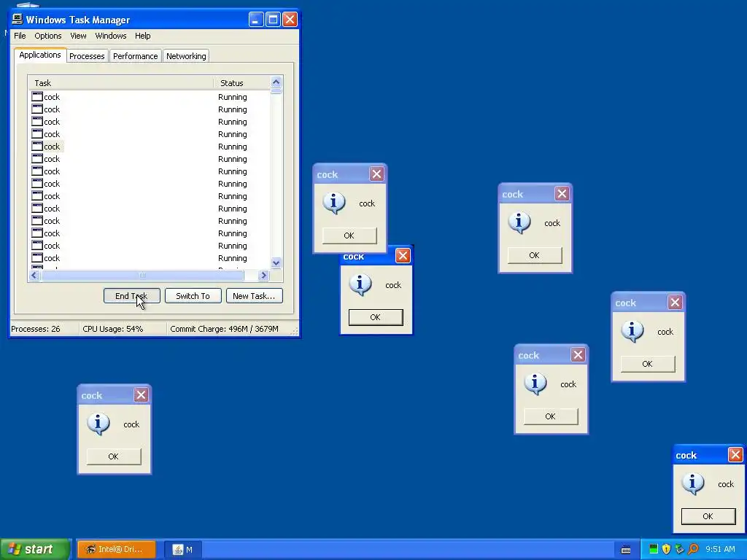Switch to the Performance tab
747x560 pixels.
(x=135, y=56)
